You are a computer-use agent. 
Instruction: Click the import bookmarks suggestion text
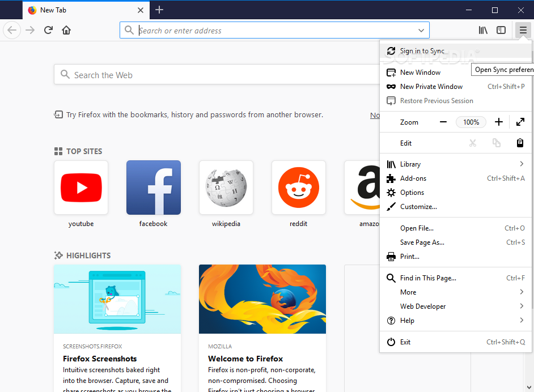pos(195,114)
